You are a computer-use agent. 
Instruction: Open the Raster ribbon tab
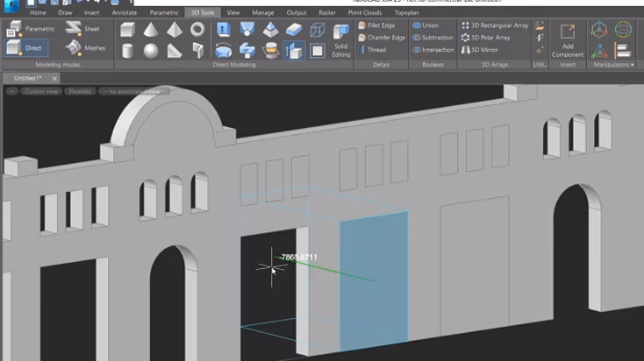[327, 13]
